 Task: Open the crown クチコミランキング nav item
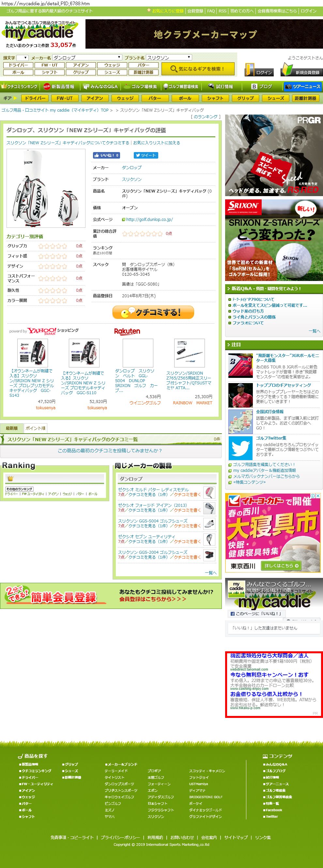click(20, 86)
